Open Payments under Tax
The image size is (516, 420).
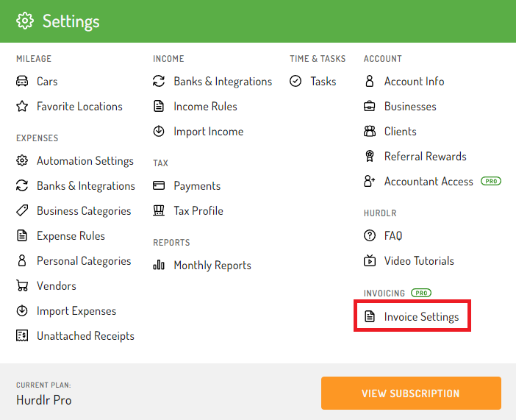point(187,186)
